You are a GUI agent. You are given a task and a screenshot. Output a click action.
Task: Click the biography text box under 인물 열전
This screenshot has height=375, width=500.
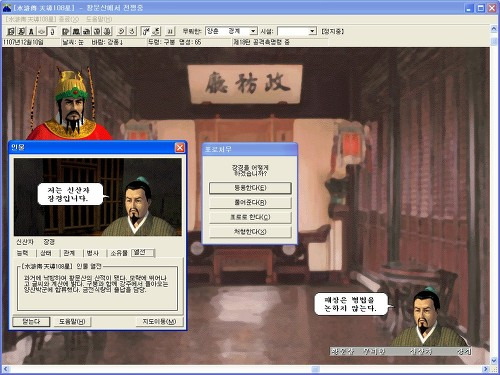coord(97,288)
